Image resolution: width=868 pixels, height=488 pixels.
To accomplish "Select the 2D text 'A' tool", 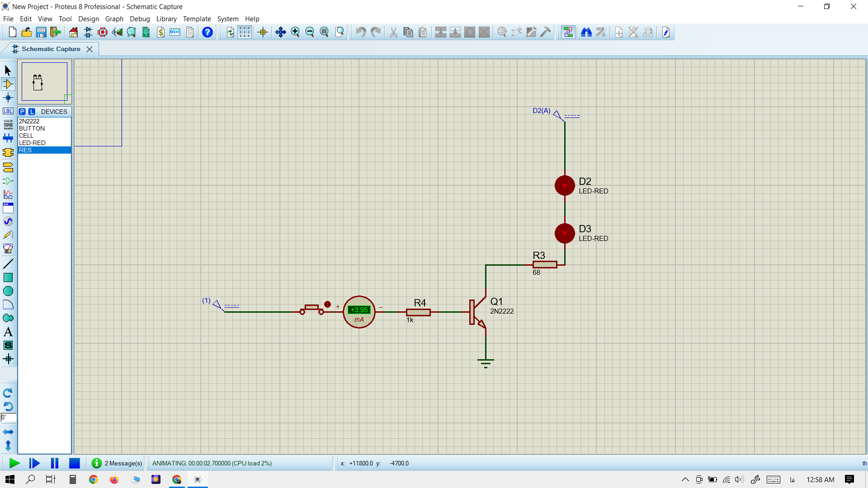I will 8,332.
